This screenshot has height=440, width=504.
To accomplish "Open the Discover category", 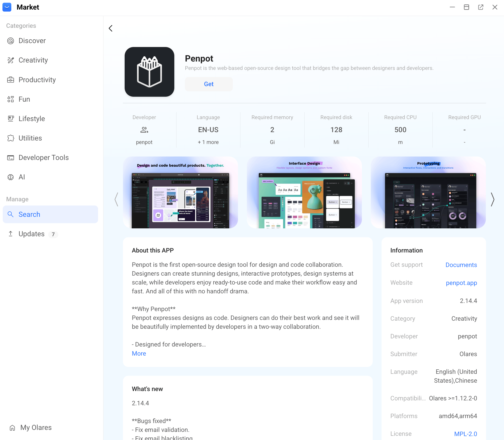I will (50, 41).
